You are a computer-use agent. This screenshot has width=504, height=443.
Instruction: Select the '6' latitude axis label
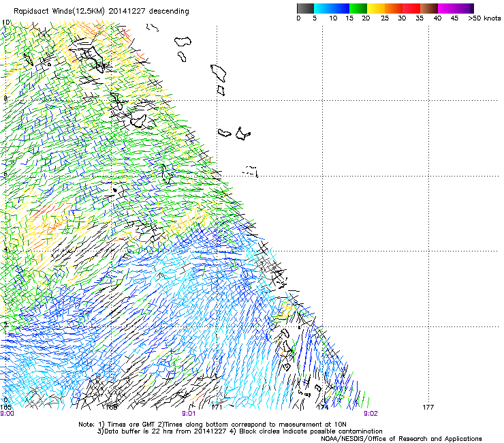5,174
